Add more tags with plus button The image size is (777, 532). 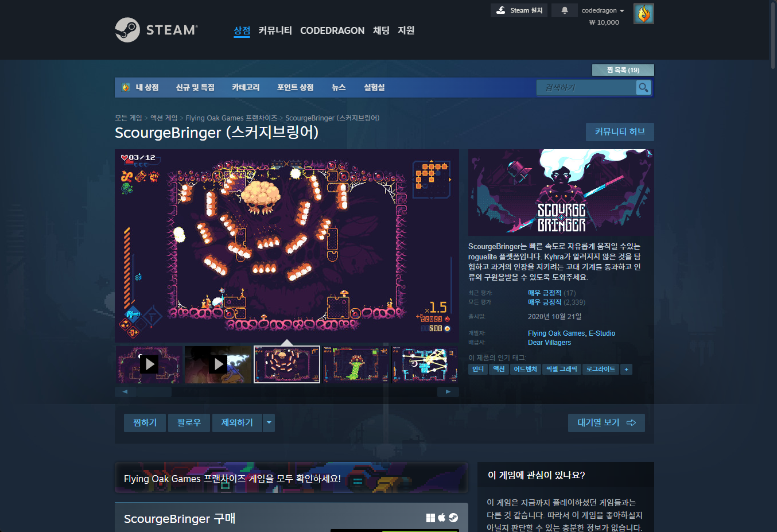[x=626, y=369]
